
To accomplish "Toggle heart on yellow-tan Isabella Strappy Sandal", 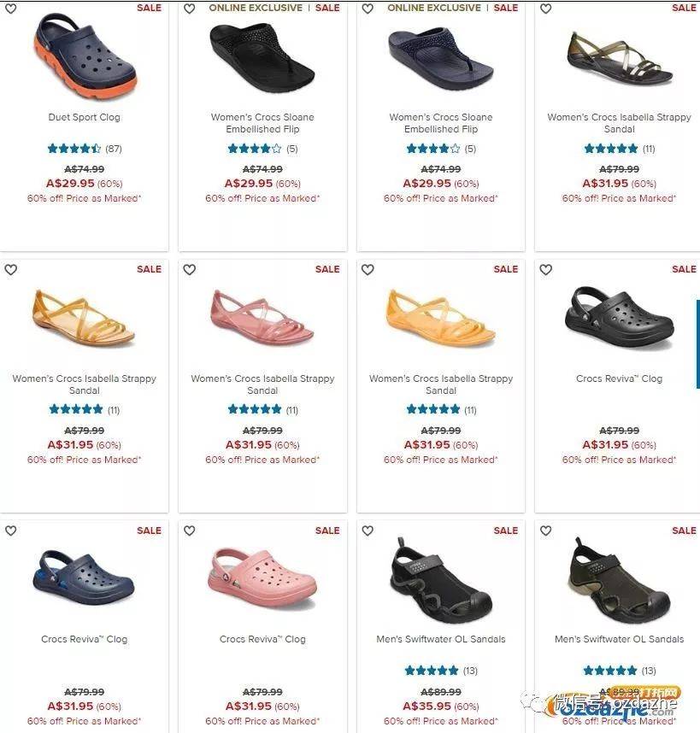I will click(x=11, y=270).
